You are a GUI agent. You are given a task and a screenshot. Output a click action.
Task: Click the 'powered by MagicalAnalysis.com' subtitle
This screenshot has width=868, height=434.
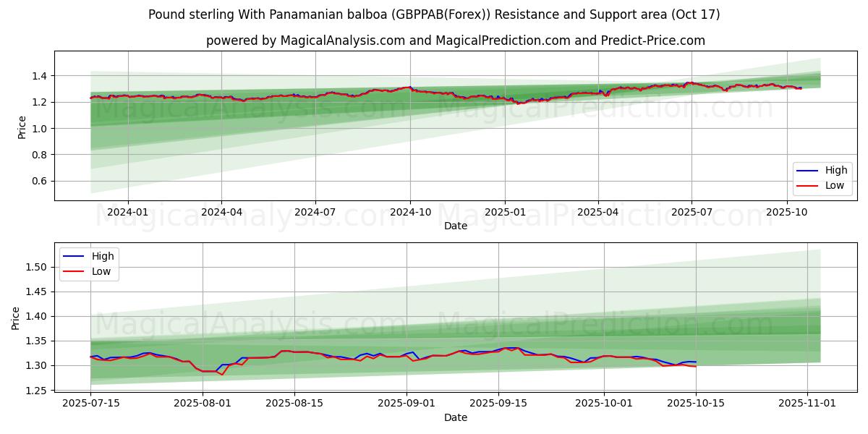click(456, 41)
